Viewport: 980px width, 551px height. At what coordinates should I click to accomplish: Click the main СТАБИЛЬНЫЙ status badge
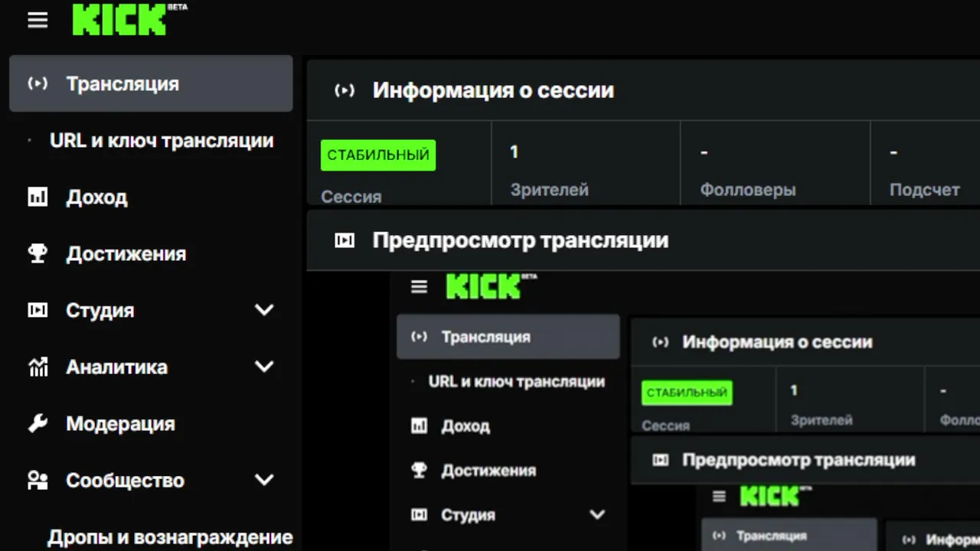pyautogui.click(x=378, y=155)
